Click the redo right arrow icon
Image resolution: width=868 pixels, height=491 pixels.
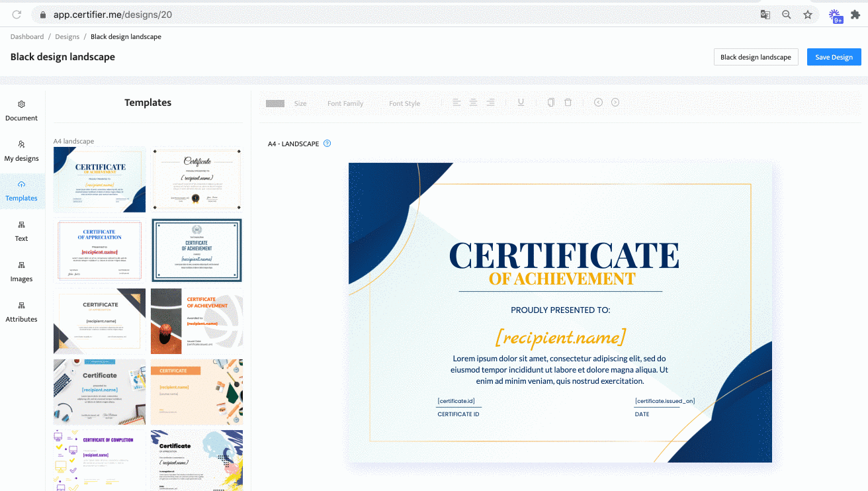click(x=615, y=103)
